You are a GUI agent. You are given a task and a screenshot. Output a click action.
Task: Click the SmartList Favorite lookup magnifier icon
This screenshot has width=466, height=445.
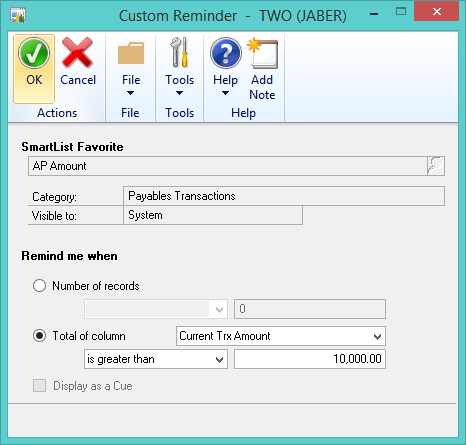point(436,166)
